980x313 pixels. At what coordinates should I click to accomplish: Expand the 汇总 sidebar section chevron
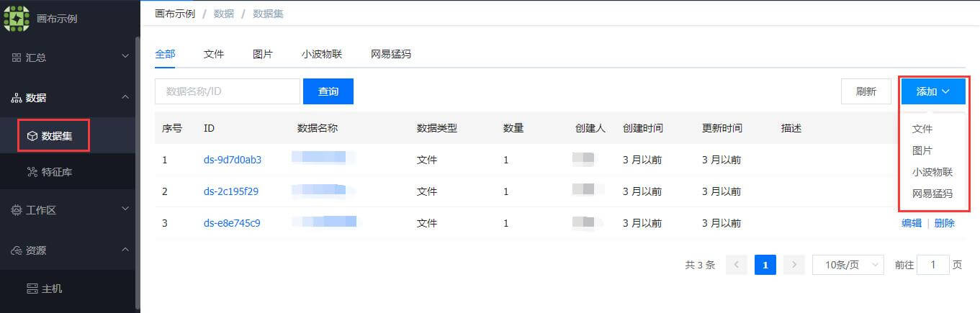click(125, 57)
